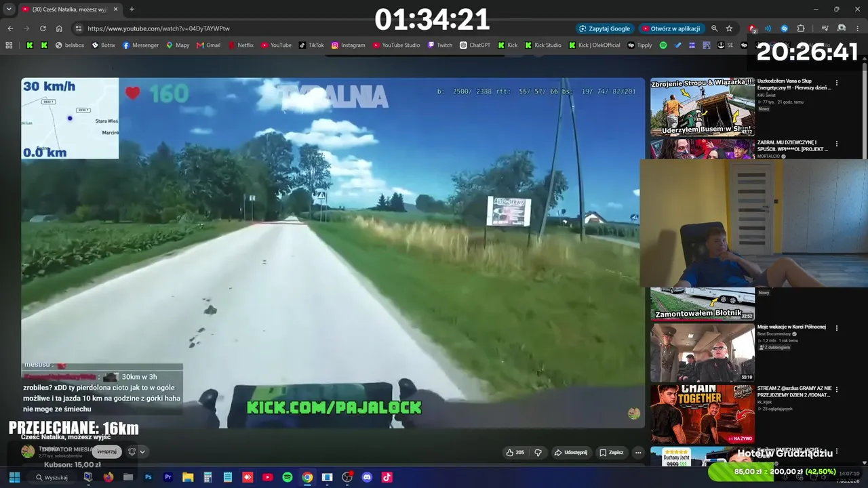Open File Explorer from the taskbar

tap(188, 477)
